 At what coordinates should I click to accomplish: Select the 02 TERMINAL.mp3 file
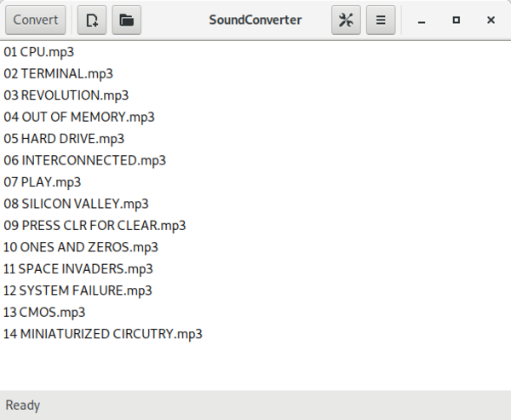pyautogui.click(x=58, y=73)
